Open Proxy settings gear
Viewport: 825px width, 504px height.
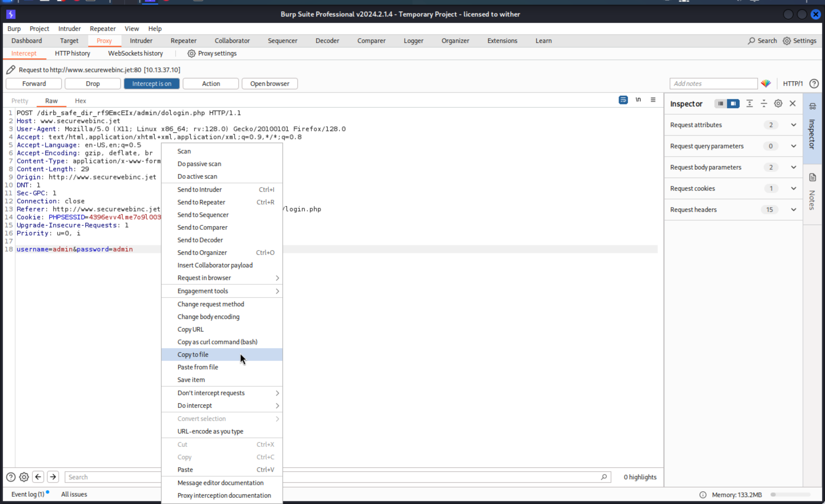tap(191, 54)
